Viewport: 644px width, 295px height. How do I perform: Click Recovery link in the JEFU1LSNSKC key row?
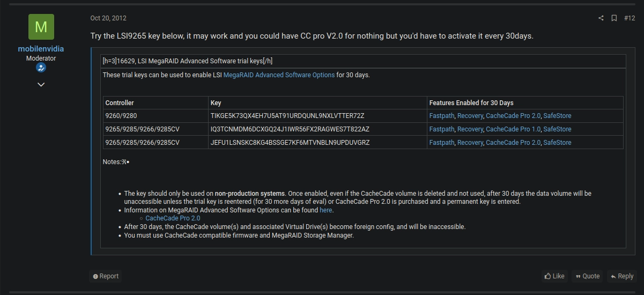click(470, 143)
